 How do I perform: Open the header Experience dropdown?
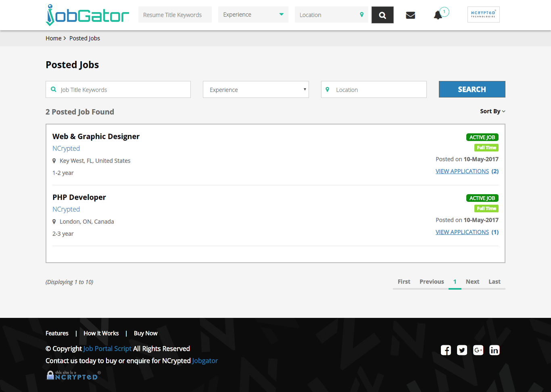click(253, 15)
